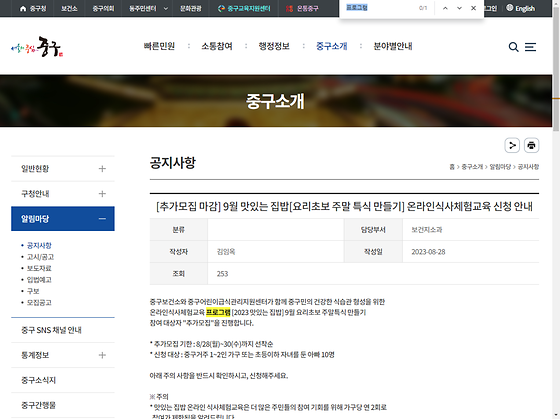Click the share icon button

(512, 145)
